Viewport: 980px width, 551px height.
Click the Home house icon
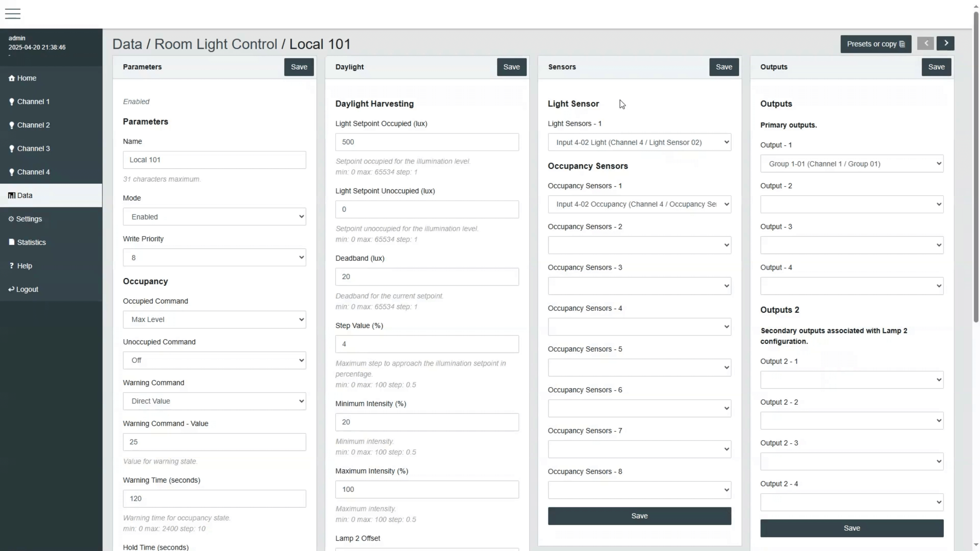point(11,78)
